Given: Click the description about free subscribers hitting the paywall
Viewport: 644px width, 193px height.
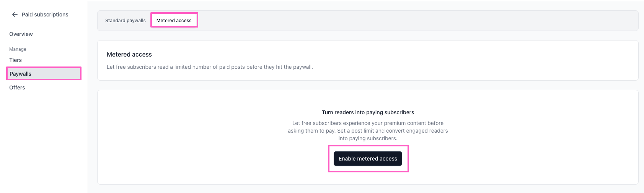Looking at the screenshot, I should click(x=210, y=67).
